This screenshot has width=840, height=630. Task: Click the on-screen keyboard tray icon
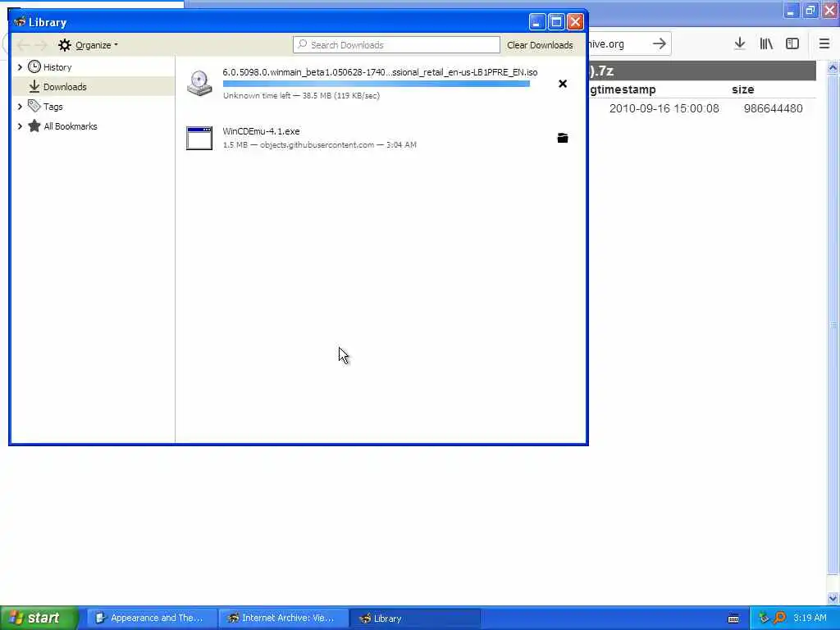coord(734,619)
